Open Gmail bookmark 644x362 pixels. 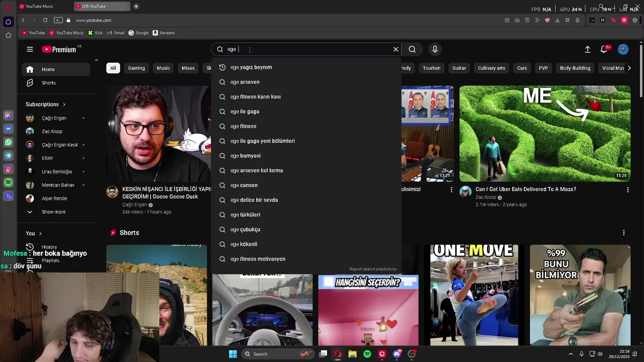115,33
